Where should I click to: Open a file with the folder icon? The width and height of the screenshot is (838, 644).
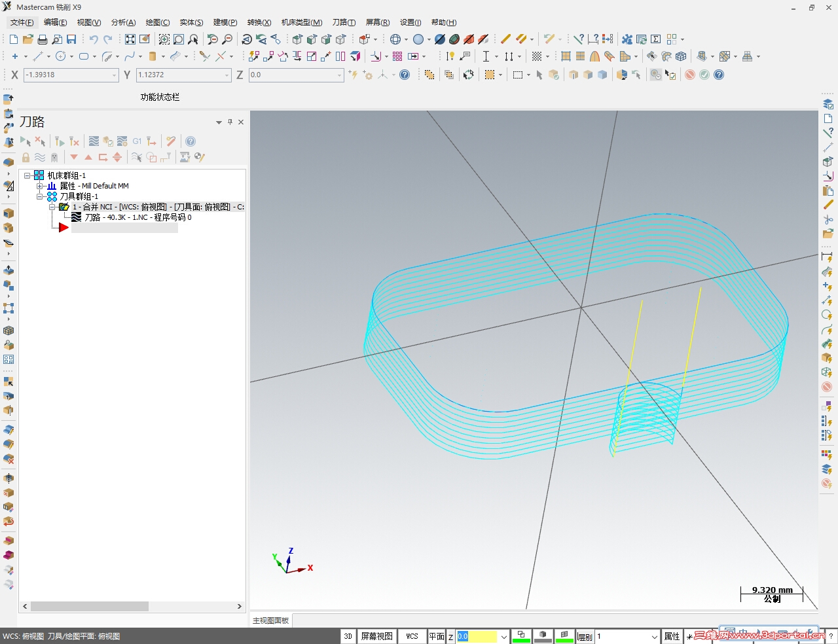28,39
